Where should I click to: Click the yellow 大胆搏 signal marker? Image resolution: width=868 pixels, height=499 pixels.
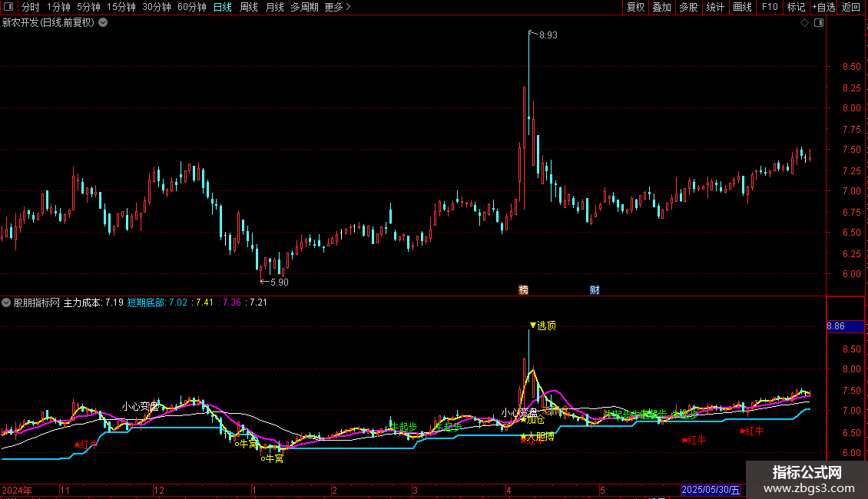click(x=537, y=437)
